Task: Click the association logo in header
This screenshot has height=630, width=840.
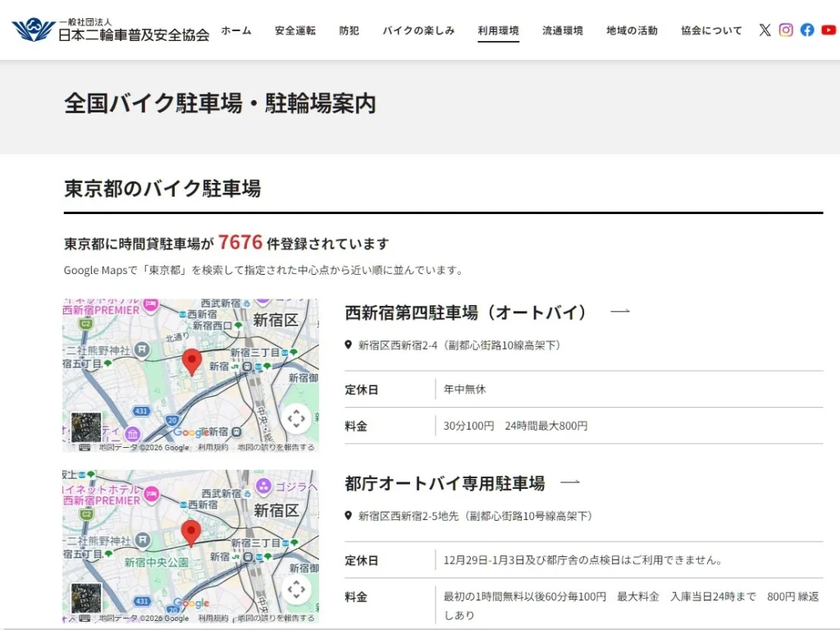Action: 110,30
